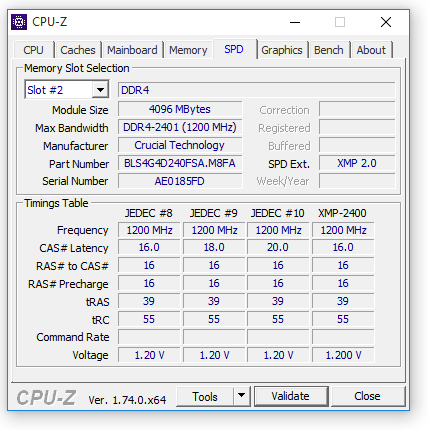Click the Close button at bottom
The image size is (428, 430).
pyautogui.click(x=367, y=396)
